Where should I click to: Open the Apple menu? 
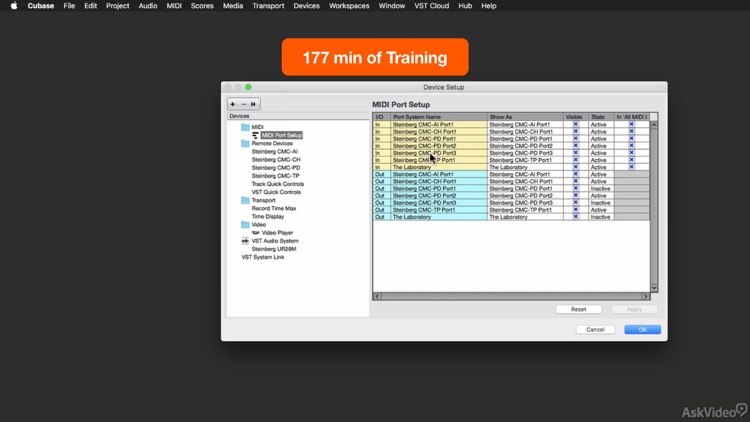pos(14,6)
